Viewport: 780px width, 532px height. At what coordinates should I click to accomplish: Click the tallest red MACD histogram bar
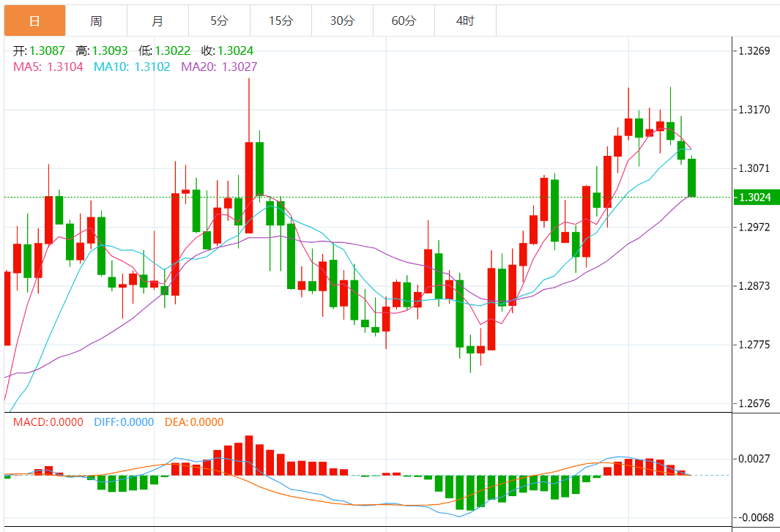click(x=249, y=455)
